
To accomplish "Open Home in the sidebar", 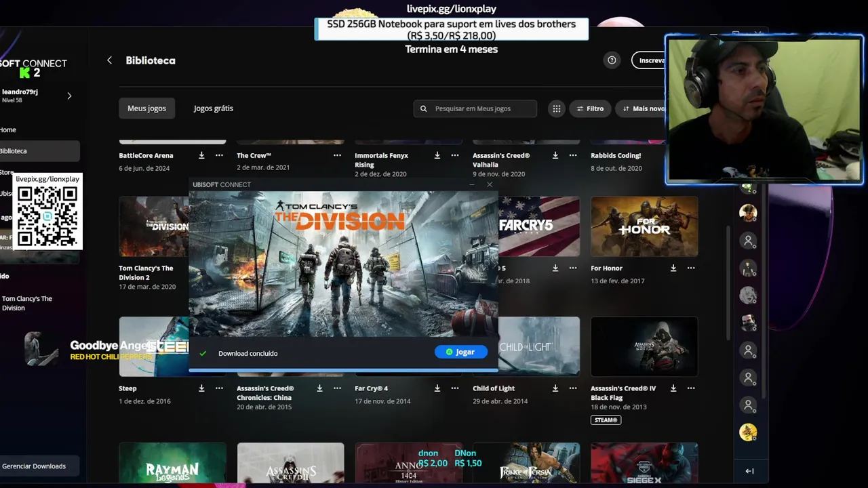I will (8, 129).
